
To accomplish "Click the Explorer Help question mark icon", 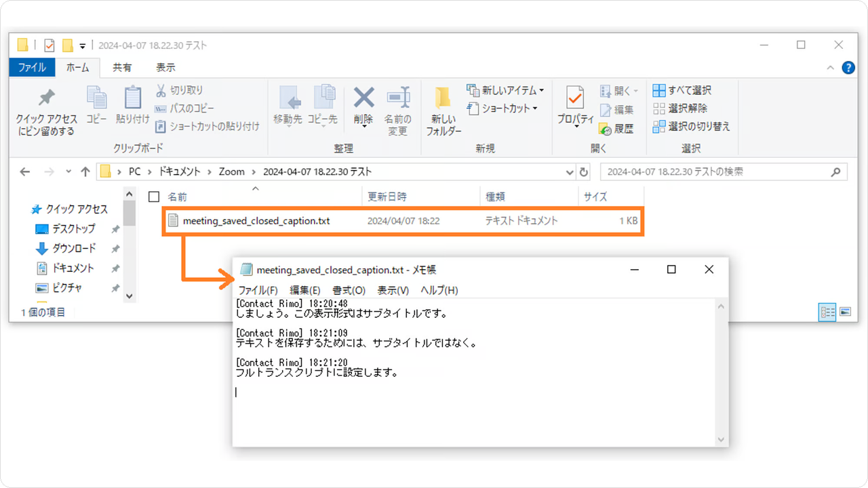I will click(x=848, y=68).
